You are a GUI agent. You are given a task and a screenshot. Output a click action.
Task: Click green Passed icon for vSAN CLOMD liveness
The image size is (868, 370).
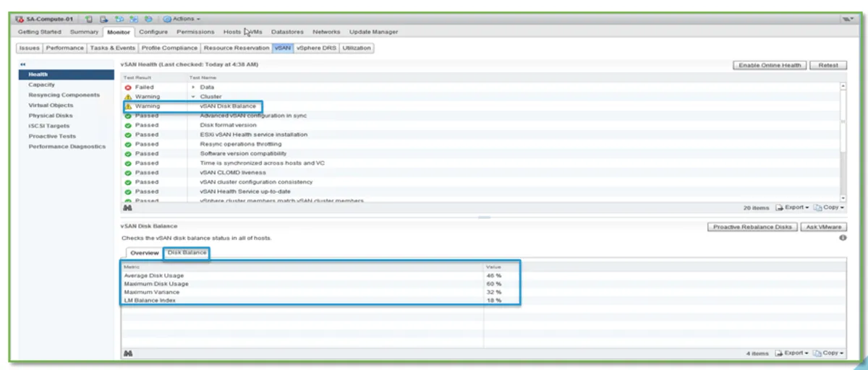click(127, 173)
